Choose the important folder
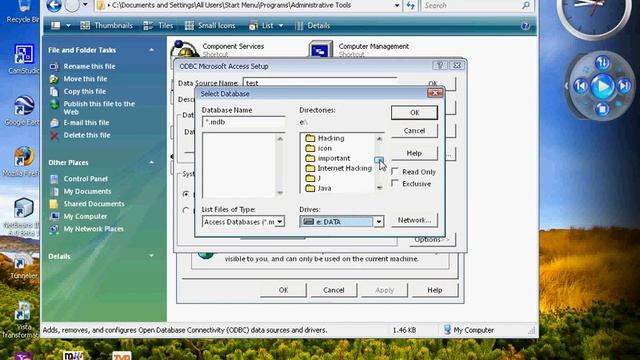The height and width of the screenshot is (360, 640). point(328,158)
